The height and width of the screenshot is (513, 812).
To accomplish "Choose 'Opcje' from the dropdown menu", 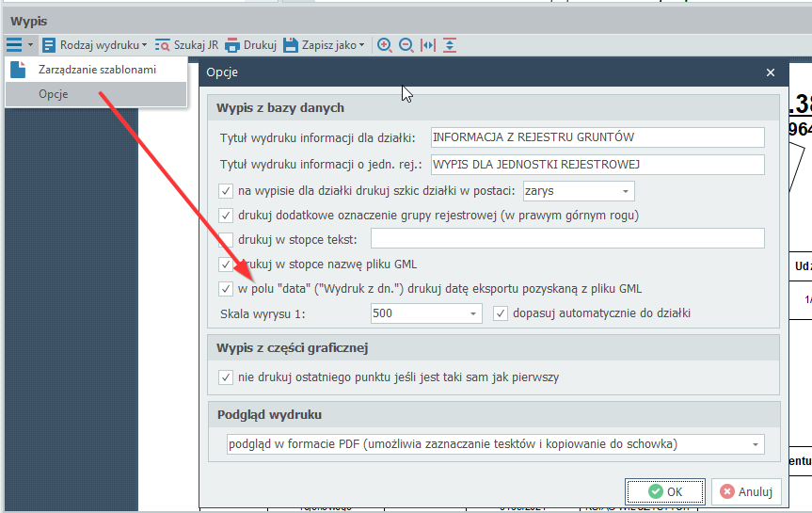I will coord(54,94).
